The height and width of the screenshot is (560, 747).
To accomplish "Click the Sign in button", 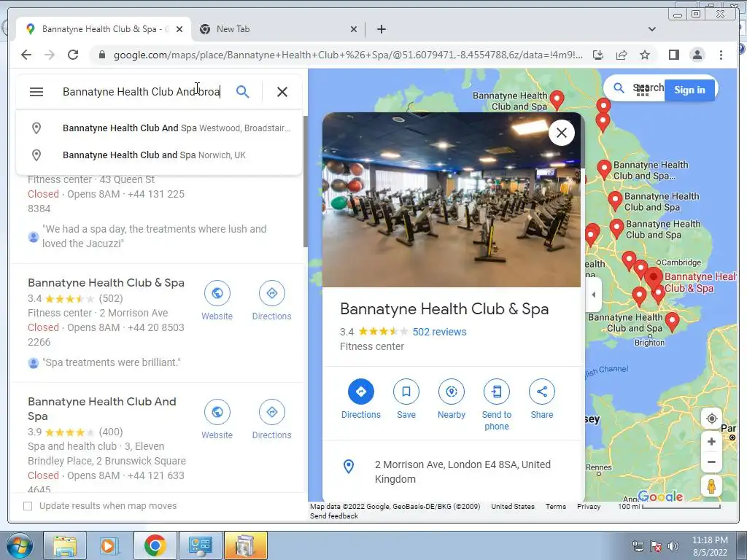I will point(689,90).
